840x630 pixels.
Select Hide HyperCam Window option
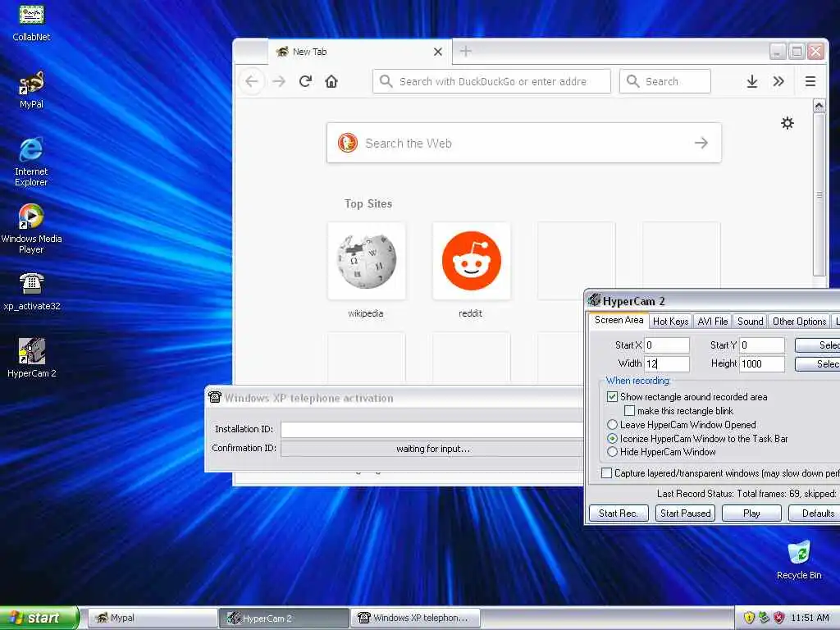point(612,452)
